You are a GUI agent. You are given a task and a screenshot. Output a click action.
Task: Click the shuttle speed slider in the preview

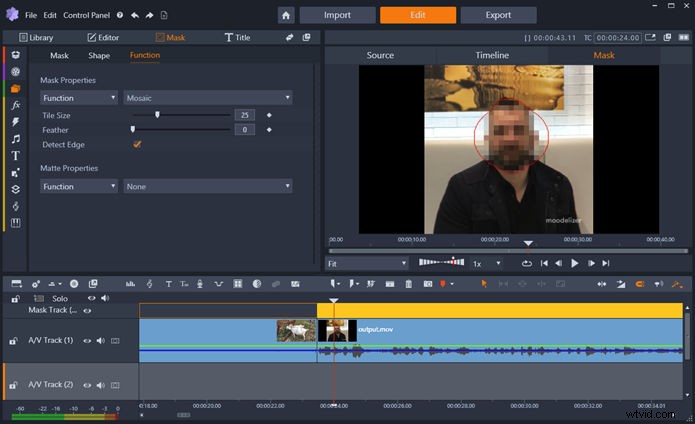tap(441, 262)
